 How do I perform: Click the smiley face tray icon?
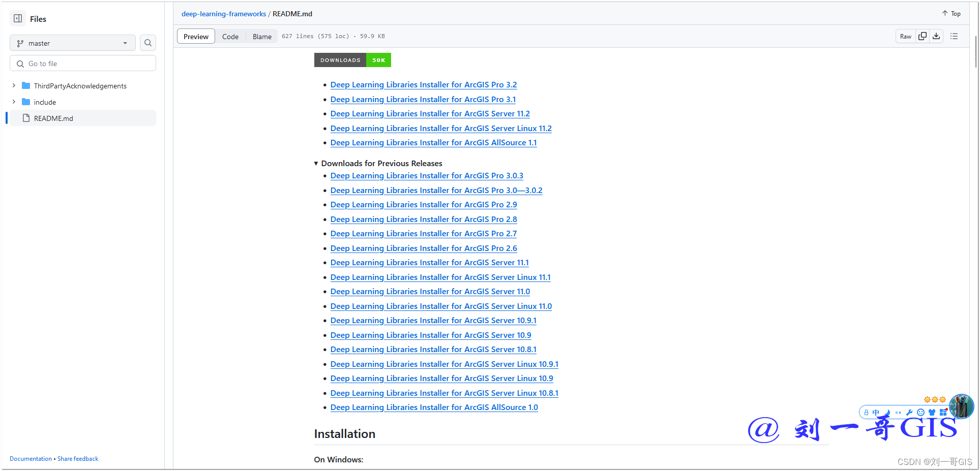920,413
